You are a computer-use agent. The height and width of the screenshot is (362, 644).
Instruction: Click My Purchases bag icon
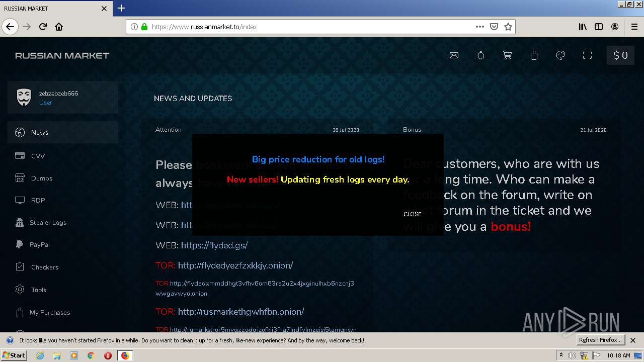pos(20,312)
